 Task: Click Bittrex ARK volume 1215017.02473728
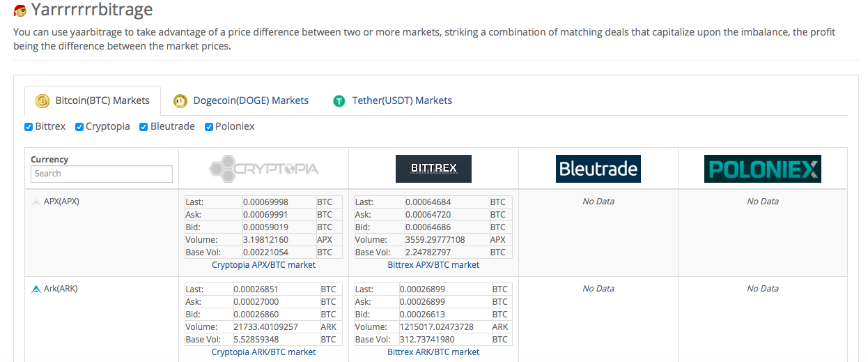436,327
